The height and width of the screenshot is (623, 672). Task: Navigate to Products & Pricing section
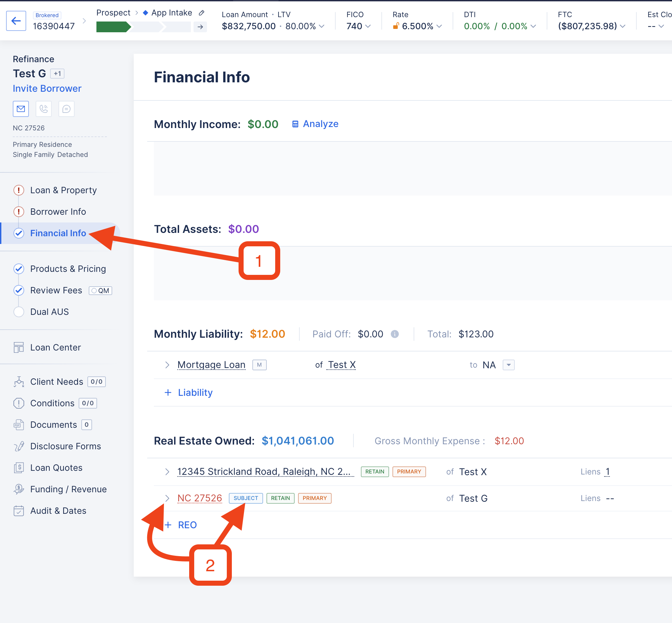68,269
